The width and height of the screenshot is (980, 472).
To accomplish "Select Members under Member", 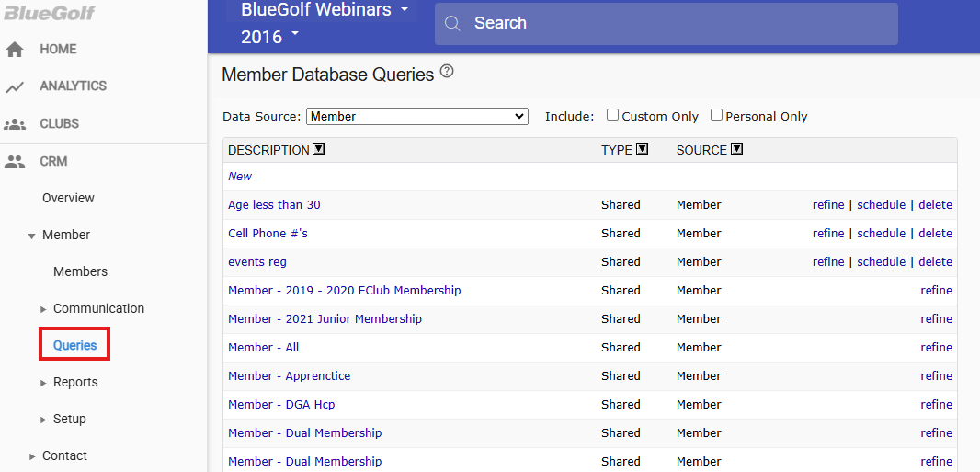I will click(x=80, y=272).
